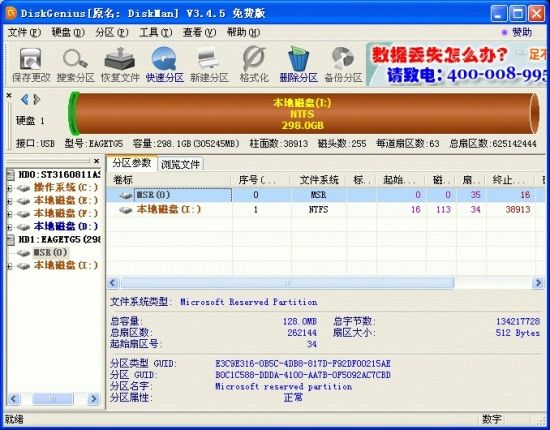Select the MSR(0) row in partition table

tap(326, 195)
